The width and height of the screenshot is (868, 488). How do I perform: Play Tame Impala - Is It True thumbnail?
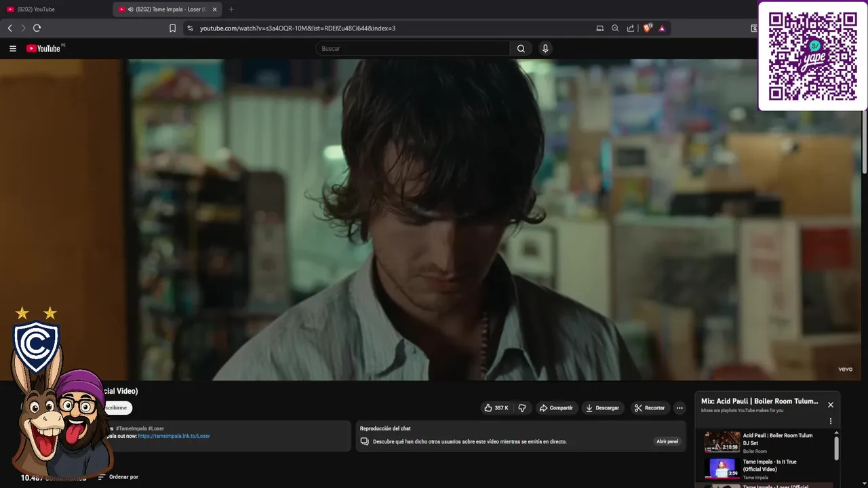tap(722, 468)
